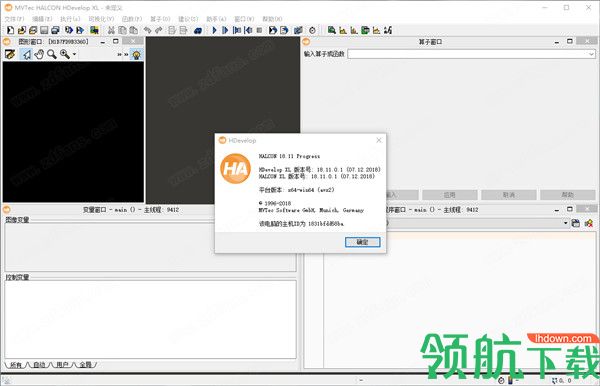600x386 pixels.
Task: Select the pointer tool in graphics window
Action: (26, 54)
